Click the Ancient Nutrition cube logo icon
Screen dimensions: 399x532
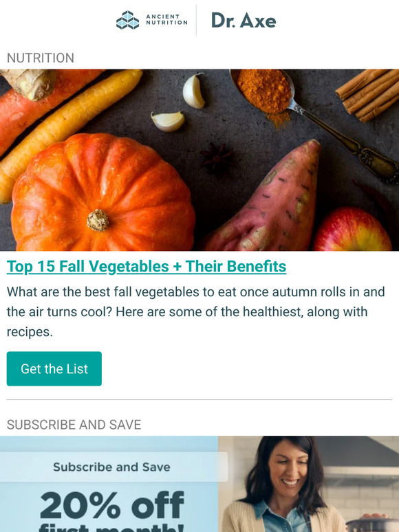pos(128,20)
